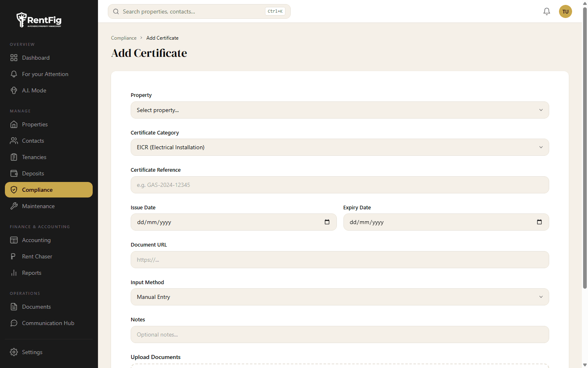Click the search magnifier icon
588x368 pixels.
pyautogui.click(x=116, y=11)
